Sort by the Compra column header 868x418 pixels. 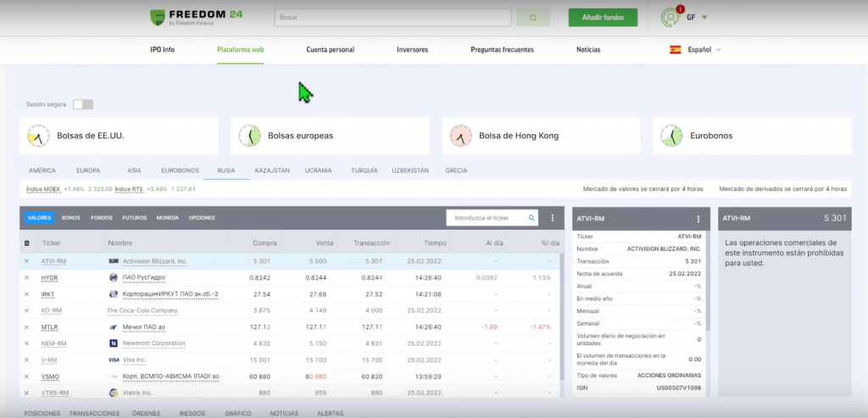[264, 242]
